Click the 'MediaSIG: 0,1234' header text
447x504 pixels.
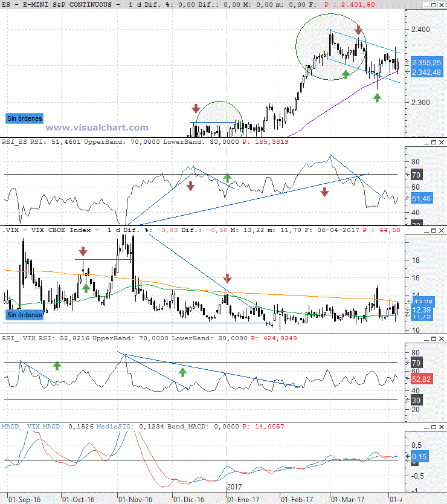coord(130,427)
